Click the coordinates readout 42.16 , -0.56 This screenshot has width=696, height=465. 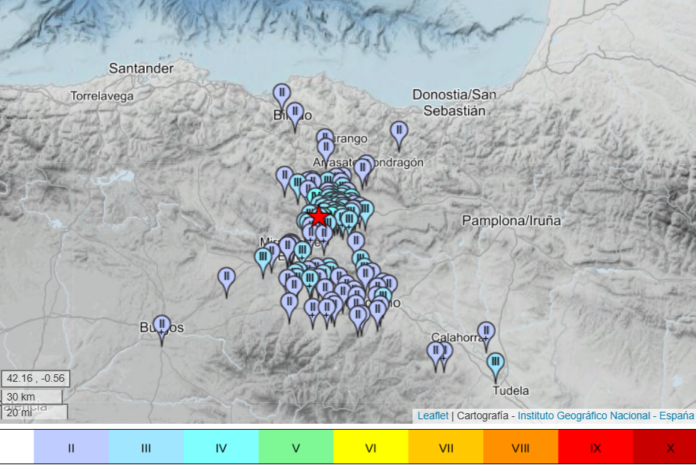pyautogui.click(x=36, y=378)
